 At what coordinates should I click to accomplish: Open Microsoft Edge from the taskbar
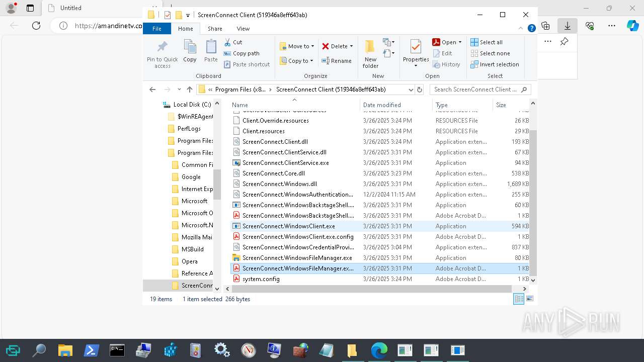click(x=379, y=350)
